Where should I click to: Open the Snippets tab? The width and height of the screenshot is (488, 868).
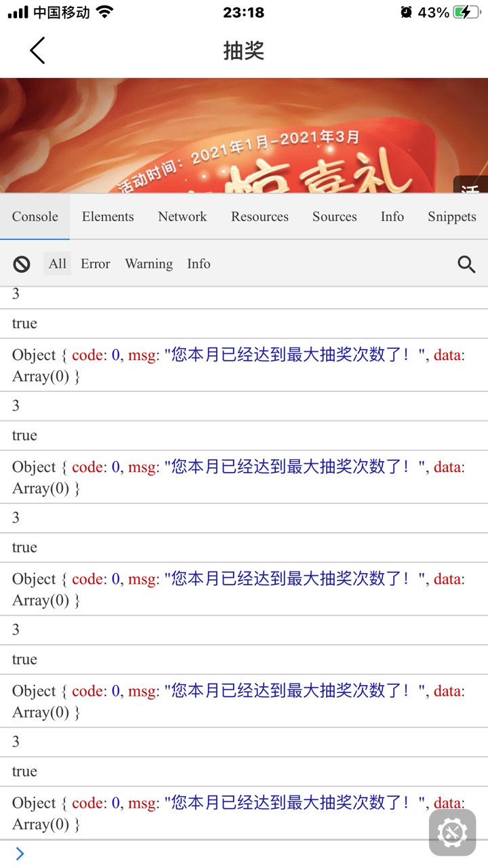452,216
